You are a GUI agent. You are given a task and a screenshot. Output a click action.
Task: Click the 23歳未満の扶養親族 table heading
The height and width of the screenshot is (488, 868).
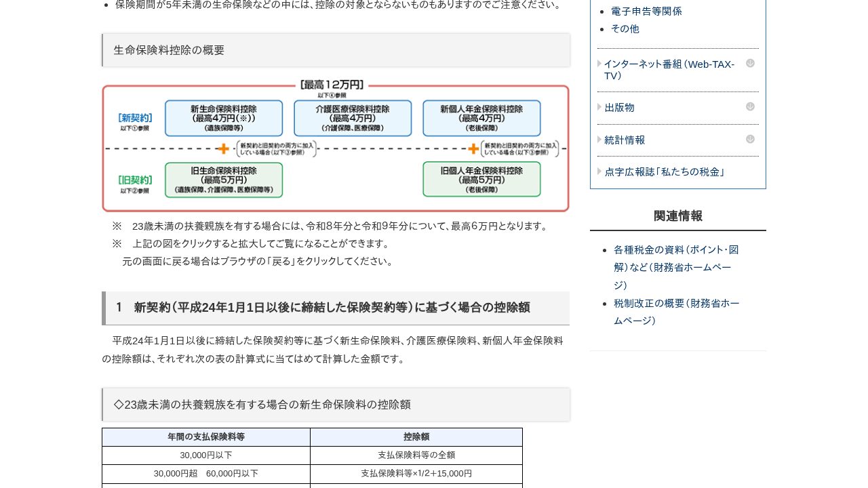[336, 405]
